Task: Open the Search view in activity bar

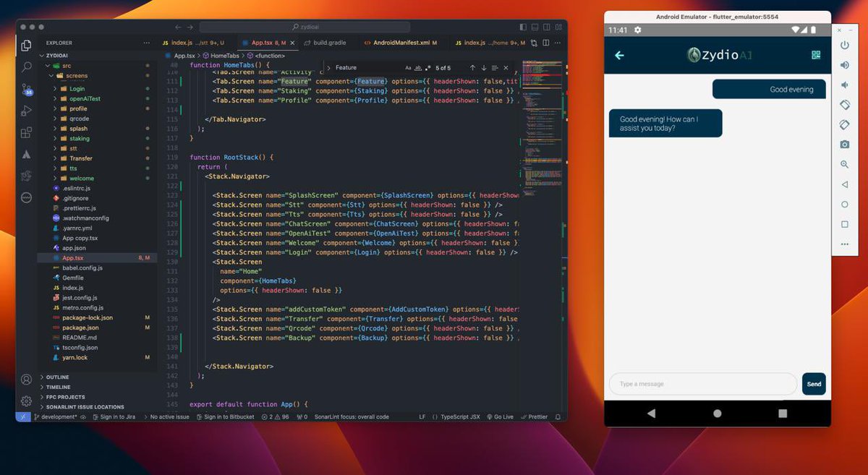Action: click(27, 67)
